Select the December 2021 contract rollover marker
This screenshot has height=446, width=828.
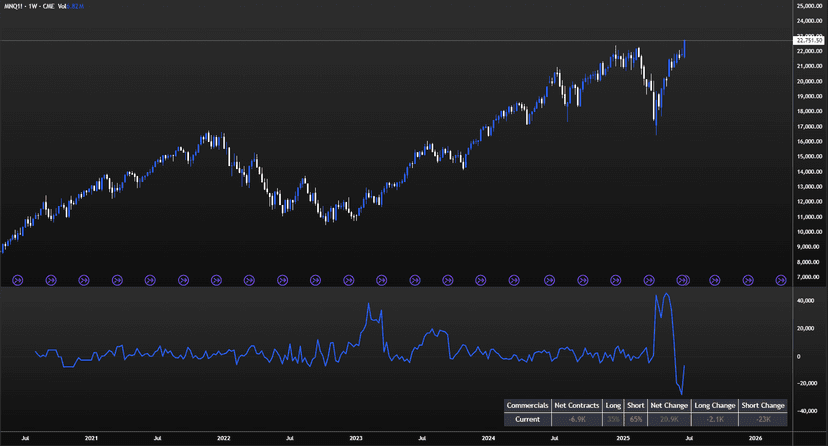tap(216, 280)
